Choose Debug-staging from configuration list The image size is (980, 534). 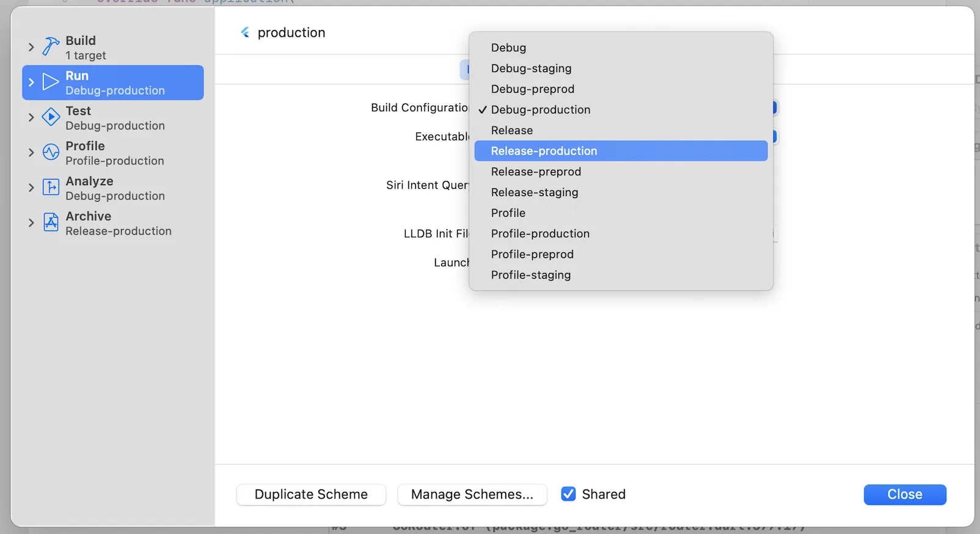click(x=531, y=68)
